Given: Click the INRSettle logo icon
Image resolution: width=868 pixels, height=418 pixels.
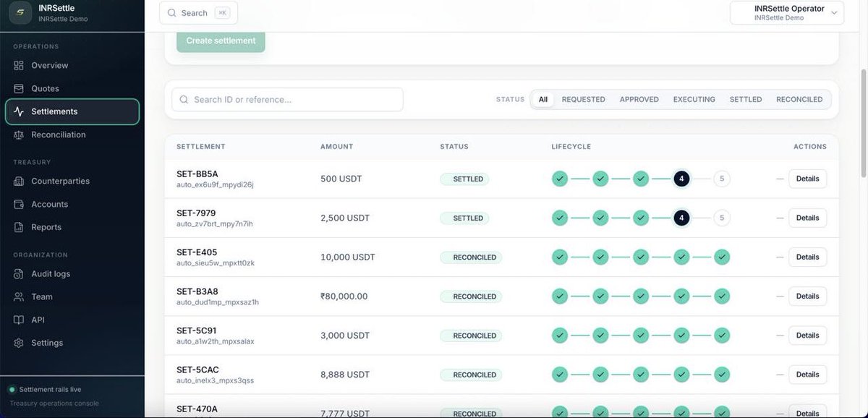Looking at the screenshot, I should pyautogui.click(x=20, y=13).
